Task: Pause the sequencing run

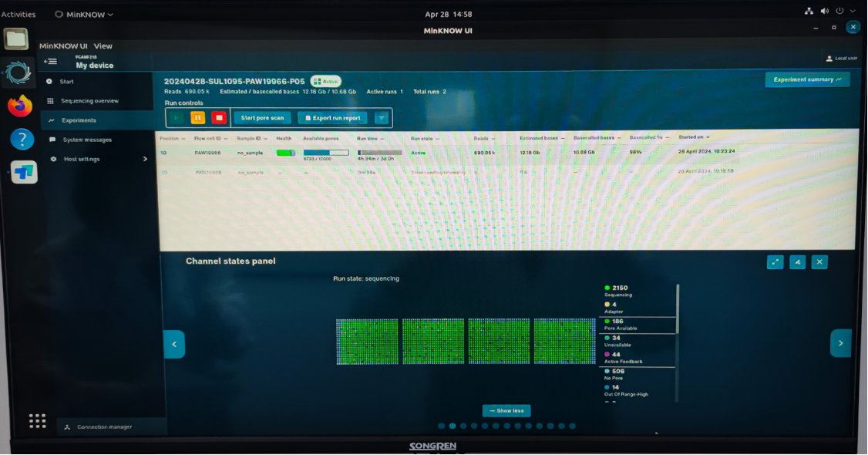Action: coord(197,117)
